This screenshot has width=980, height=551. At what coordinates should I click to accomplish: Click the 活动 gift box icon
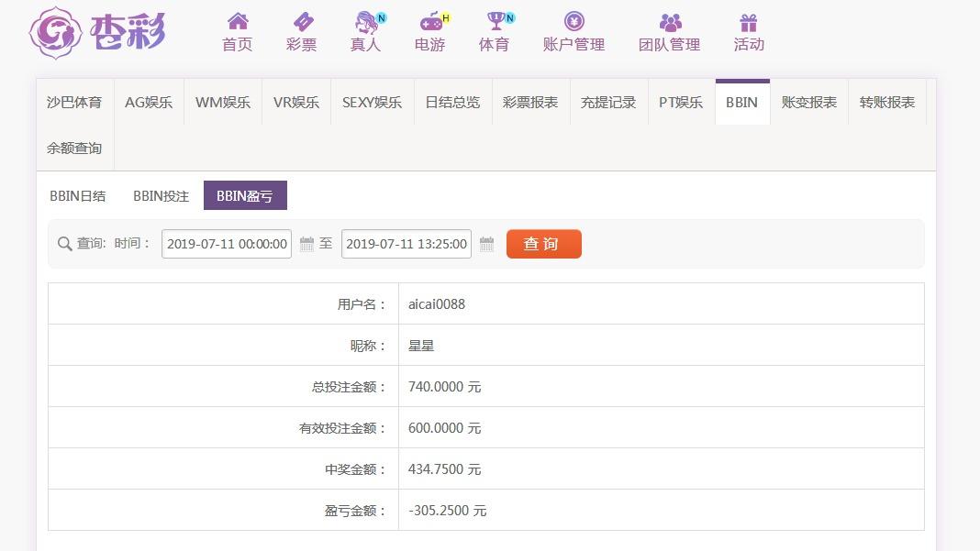pos(749,21)
